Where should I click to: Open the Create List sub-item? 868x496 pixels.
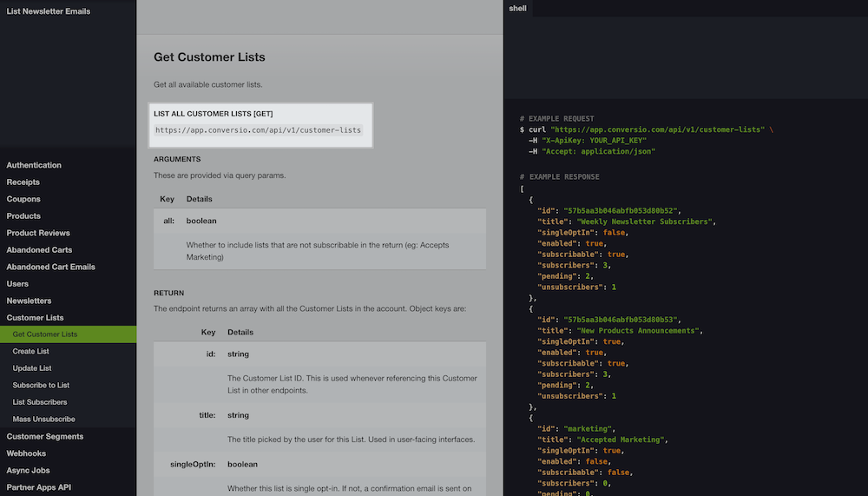click(31, 351)
